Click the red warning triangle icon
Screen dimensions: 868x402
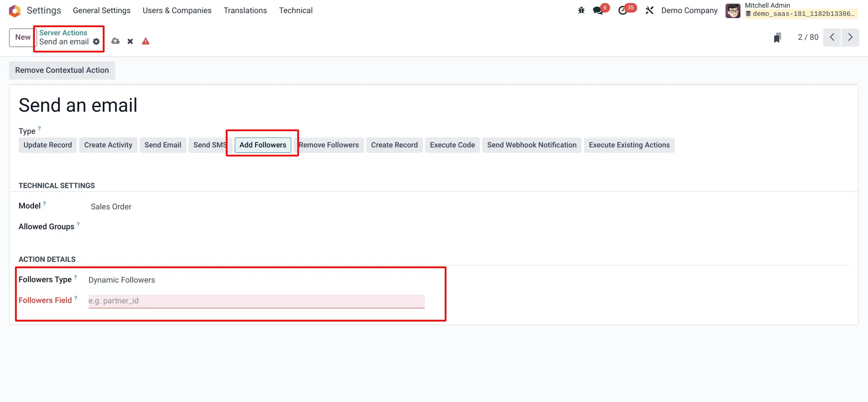click(146, 41)
